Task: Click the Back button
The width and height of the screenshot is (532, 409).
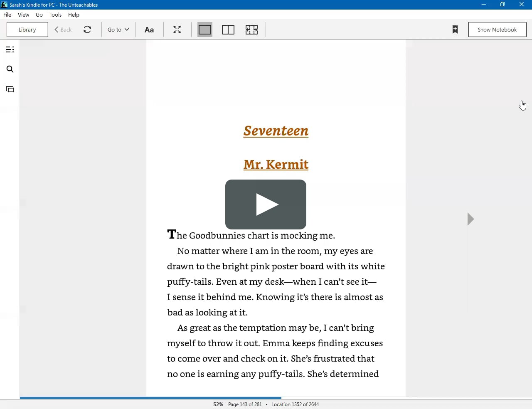Action: coord(63,30)
